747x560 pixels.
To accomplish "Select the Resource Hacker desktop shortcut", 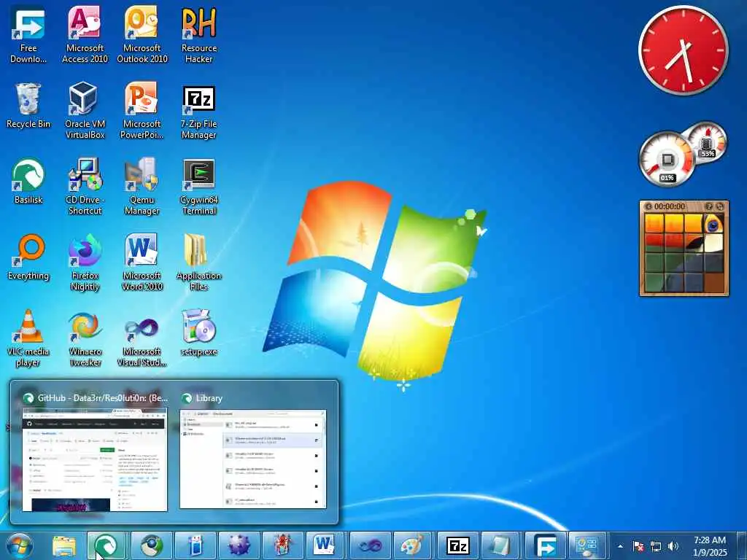I will (x=198, y=34).
